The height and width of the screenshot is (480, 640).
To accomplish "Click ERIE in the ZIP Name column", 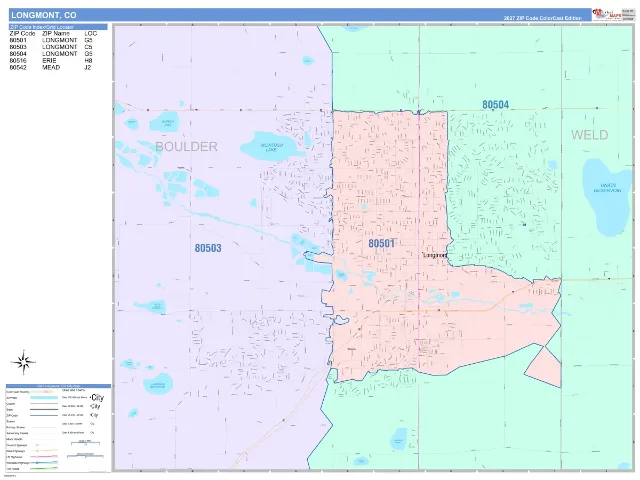I will click(49, 60).
